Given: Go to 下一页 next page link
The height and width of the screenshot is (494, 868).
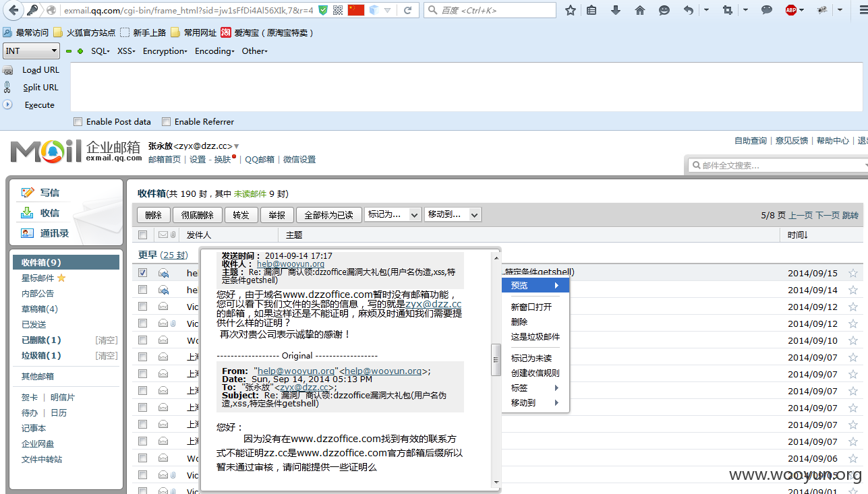Looking at the screenshot, I should [828, 216].
